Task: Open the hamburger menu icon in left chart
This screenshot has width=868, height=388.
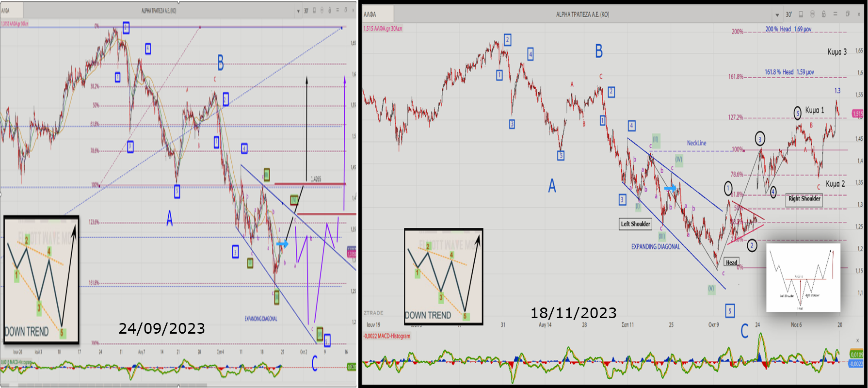Action: (x=338, y=10)
